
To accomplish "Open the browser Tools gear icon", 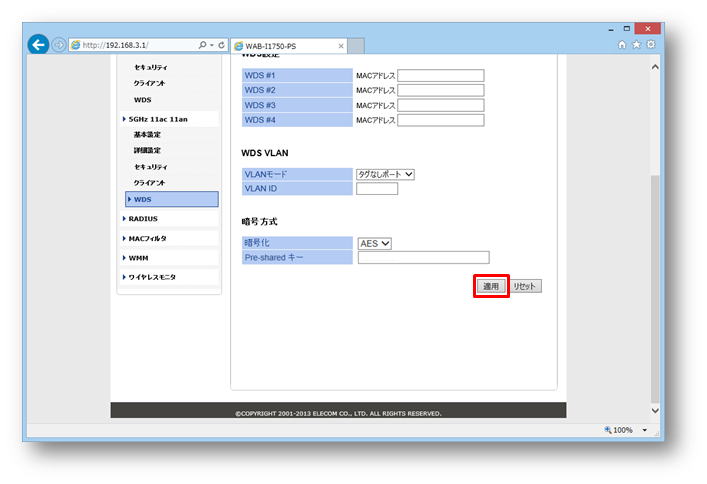I will pos(651,45).
